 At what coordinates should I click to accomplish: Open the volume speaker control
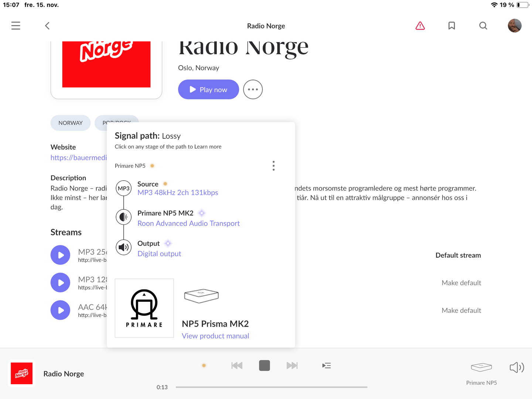(x=516, y=367)
